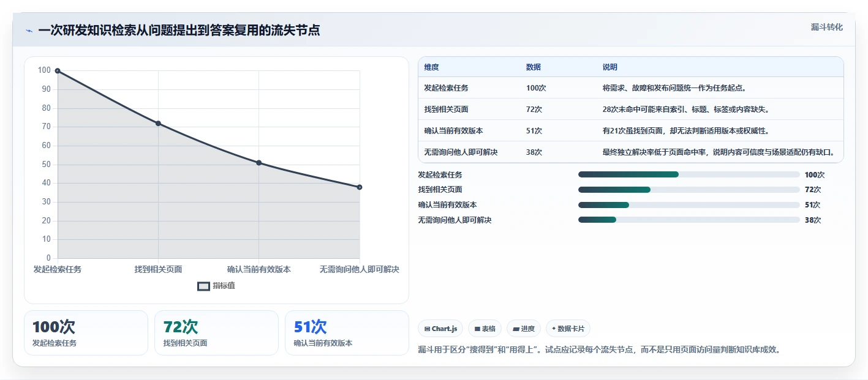
Task: Click the 数据卡片 tag button
Action: pos(568,329)
